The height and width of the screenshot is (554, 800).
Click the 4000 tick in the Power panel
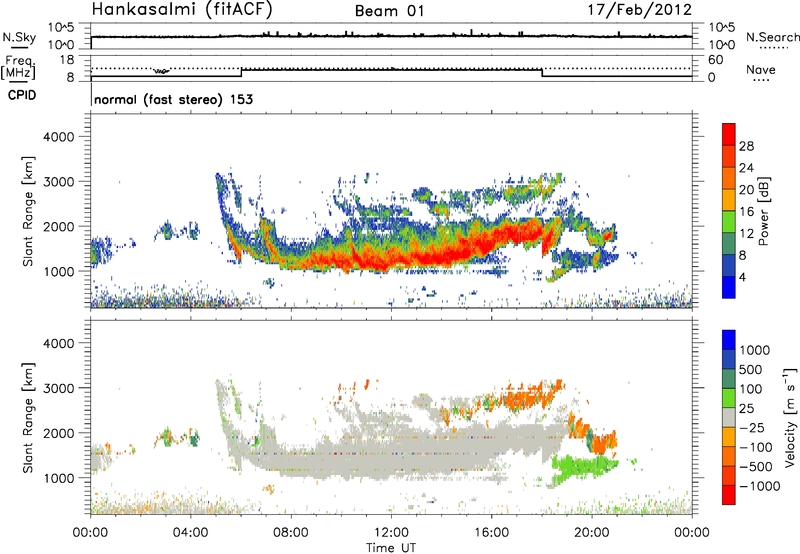[58, 137]
